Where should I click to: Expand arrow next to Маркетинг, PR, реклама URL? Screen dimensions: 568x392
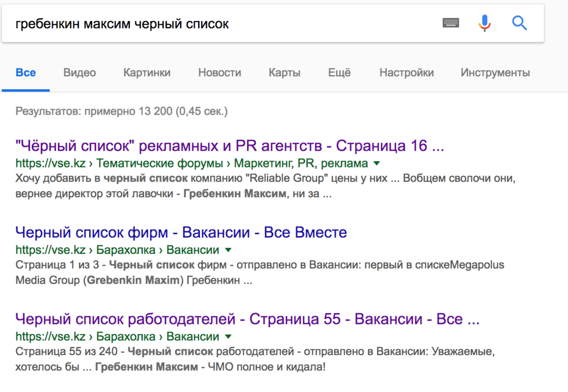(x=377, y=164)
